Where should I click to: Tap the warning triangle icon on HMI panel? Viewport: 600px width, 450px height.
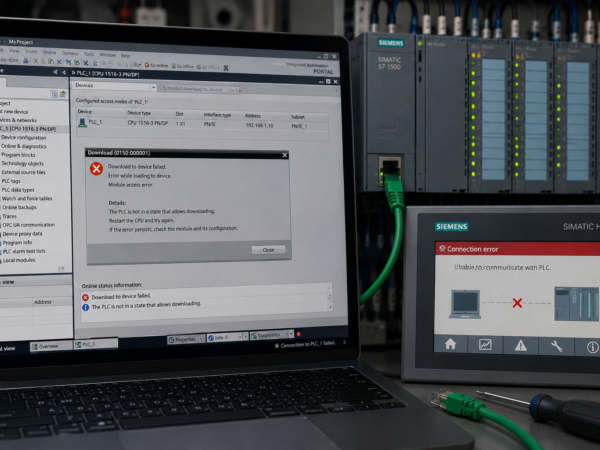pos(520,346)
